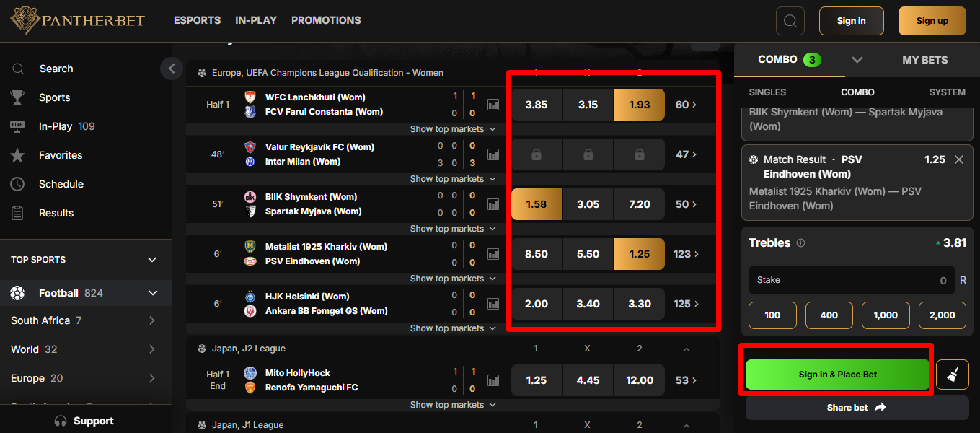Click the Stake input field

pos(851,280)
